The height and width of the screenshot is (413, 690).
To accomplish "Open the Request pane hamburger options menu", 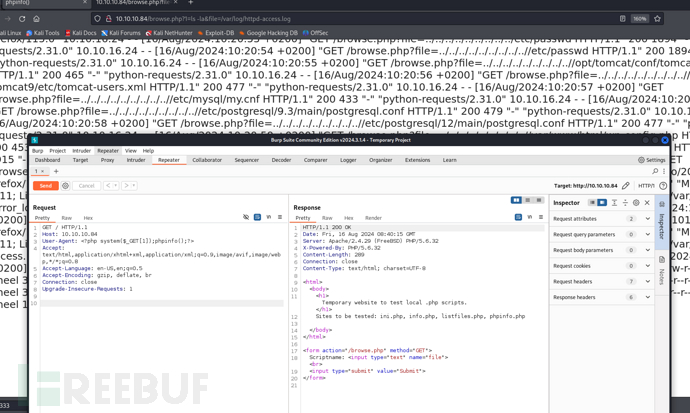I will pyautogui.click(x=280, y=217).
